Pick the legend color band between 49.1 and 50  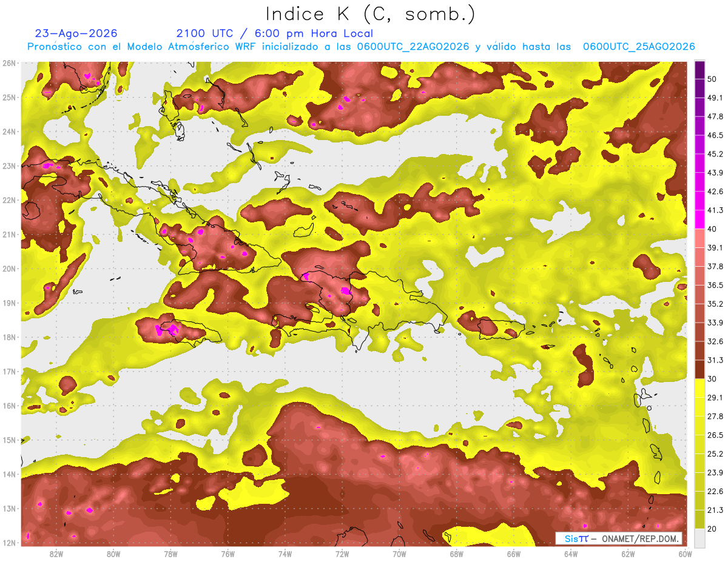699,89
